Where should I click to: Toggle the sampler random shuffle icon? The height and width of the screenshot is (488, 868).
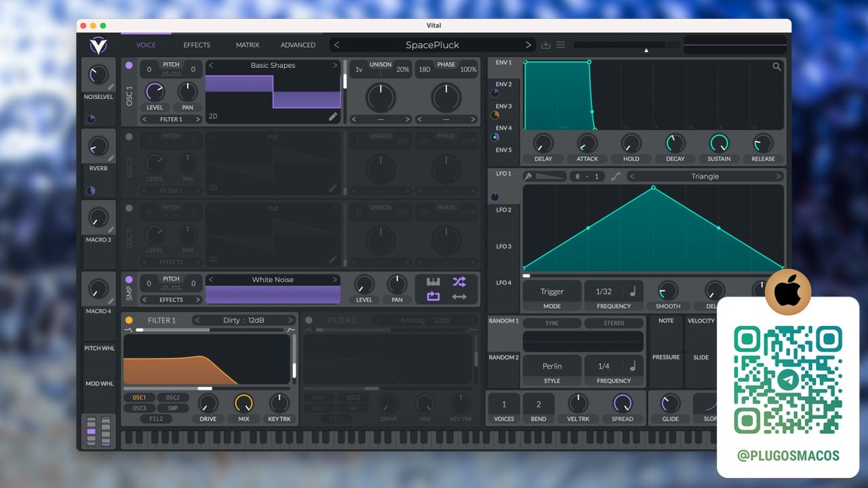point(459,282)
